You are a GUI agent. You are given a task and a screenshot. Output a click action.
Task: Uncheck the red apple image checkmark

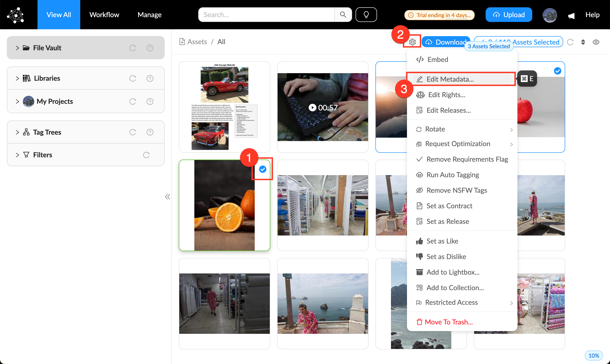coord(557,71)
